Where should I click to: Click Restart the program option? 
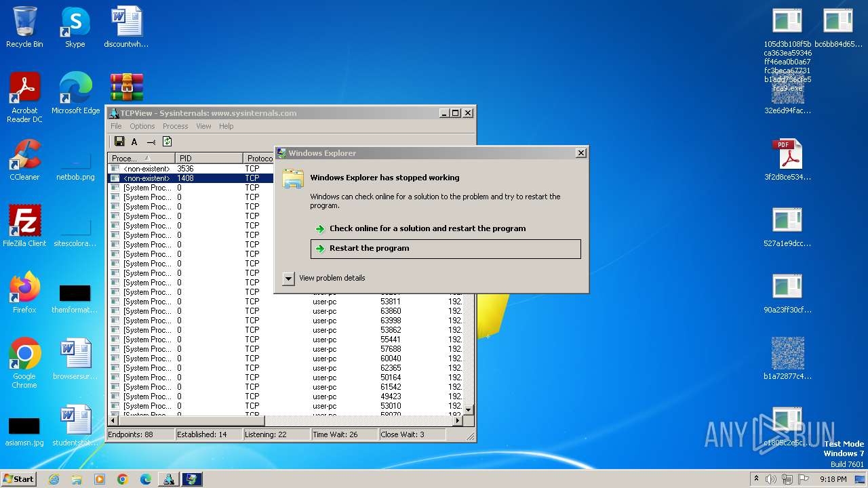(446, 249)
